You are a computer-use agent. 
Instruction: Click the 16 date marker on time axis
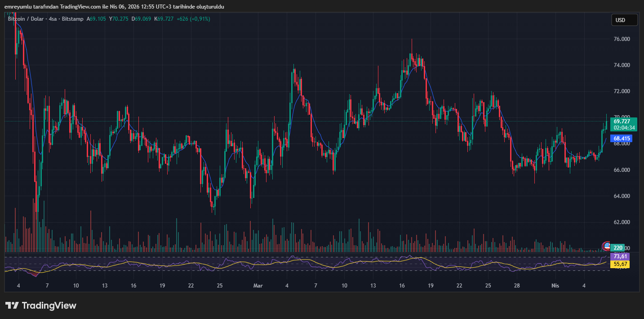[133, 286]
